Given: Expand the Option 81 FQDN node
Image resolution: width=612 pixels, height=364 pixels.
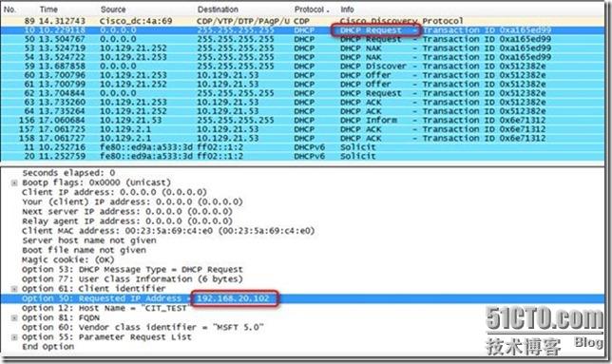Looking at the screenshot, I should pyautogui.click(x=14, y=318).
